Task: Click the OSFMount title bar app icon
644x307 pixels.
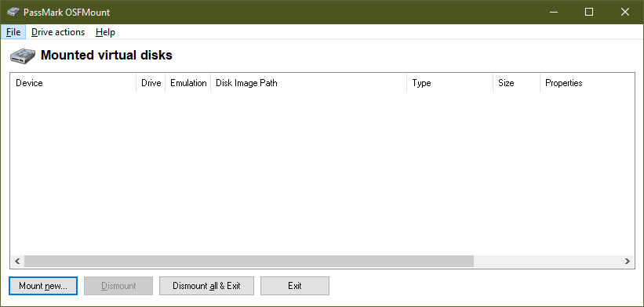Action: pyautogui.click(x=13, y=12)
